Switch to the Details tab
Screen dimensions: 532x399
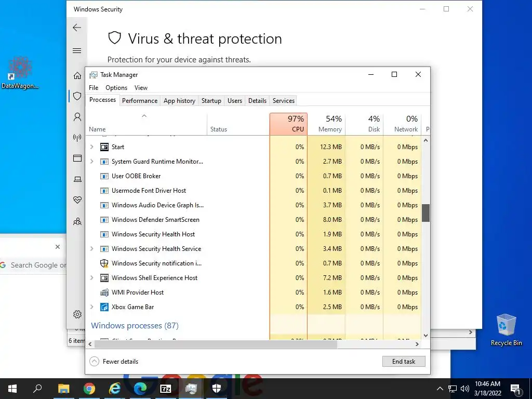[x=257, y=101]
